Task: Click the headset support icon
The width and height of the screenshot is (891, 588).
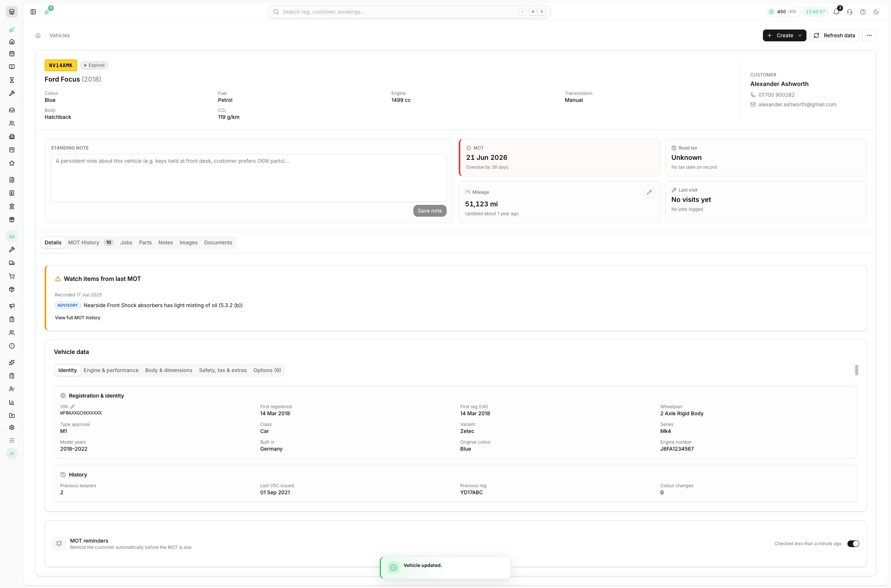Action: [850, 11]
